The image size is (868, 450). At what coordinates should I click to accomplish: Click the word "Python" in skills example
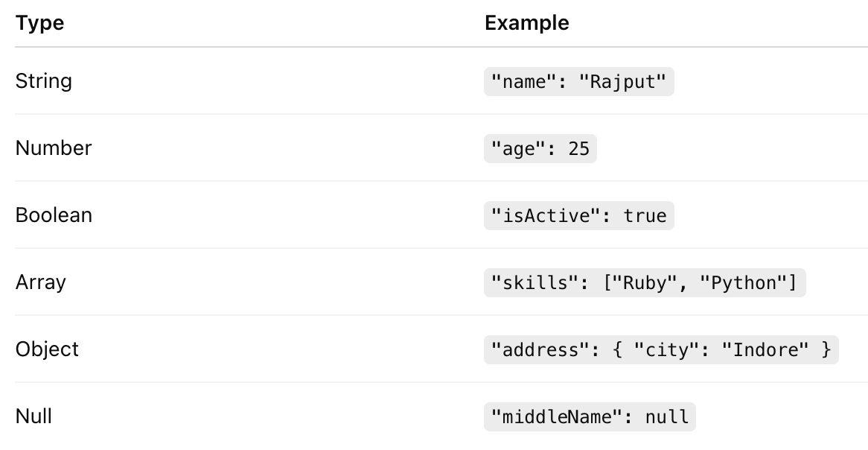point(743,282)
